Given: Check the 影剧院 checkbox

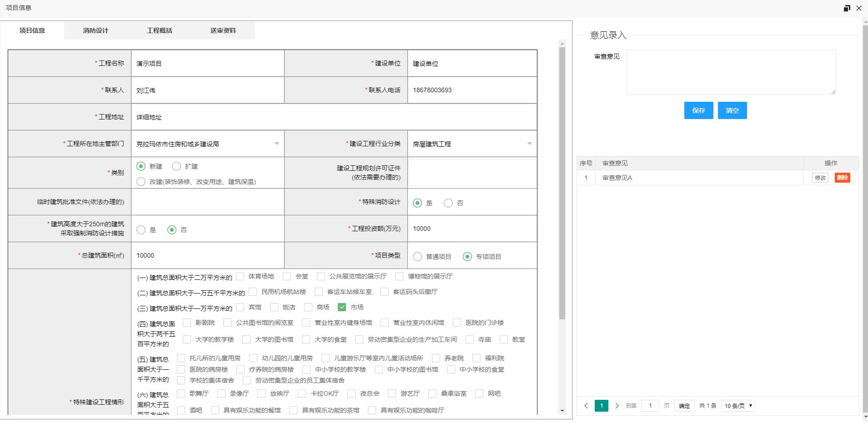Looking at the screenshot, I should [187, 323].
